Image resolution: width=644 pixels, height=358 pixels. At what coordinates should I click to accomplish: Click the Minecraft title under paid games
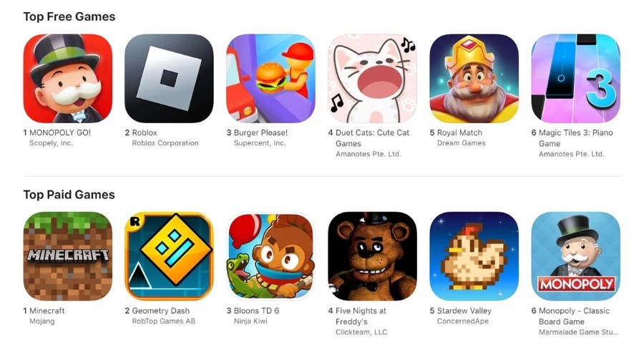coord(47,311)
